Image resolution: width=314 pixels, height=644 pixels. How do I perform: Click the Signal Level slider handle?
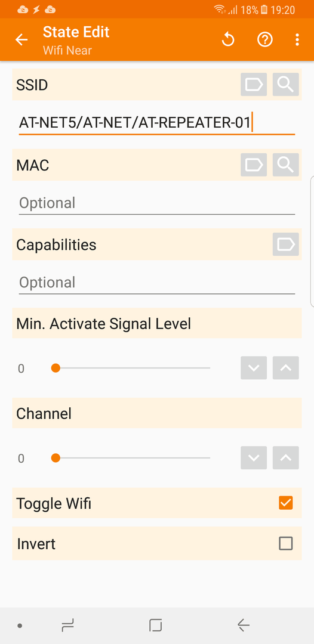pyautogui.click(x=56, y=368)
